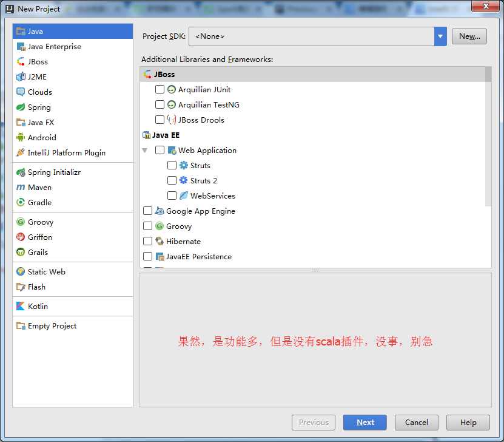This screenshot has width=504, height=442.
Task: Choose the Grails project icon
Action: [x=21, y=252]
